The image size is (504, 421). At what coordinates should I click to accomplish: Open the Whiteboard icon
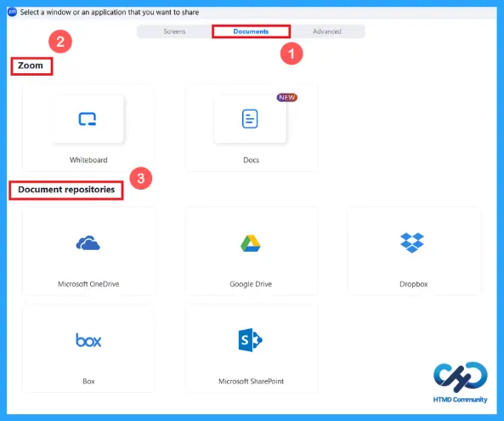tap(88, 119)
